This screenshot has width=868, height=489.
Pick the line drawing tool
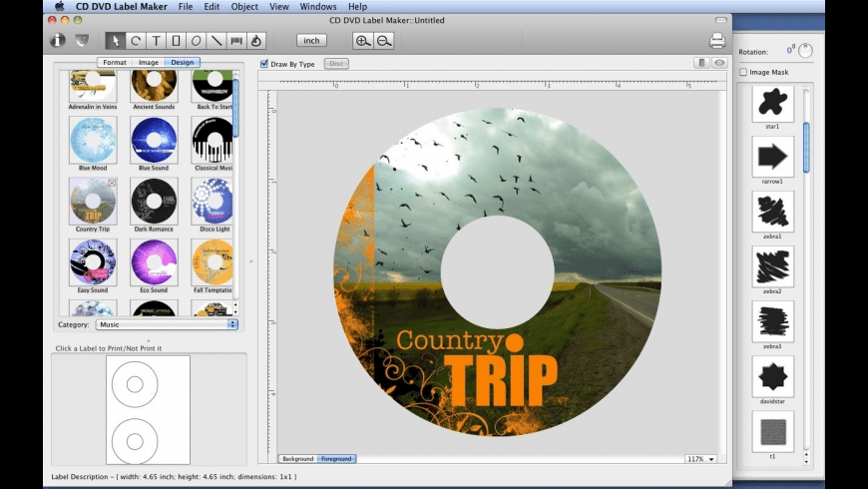[217, 41]
